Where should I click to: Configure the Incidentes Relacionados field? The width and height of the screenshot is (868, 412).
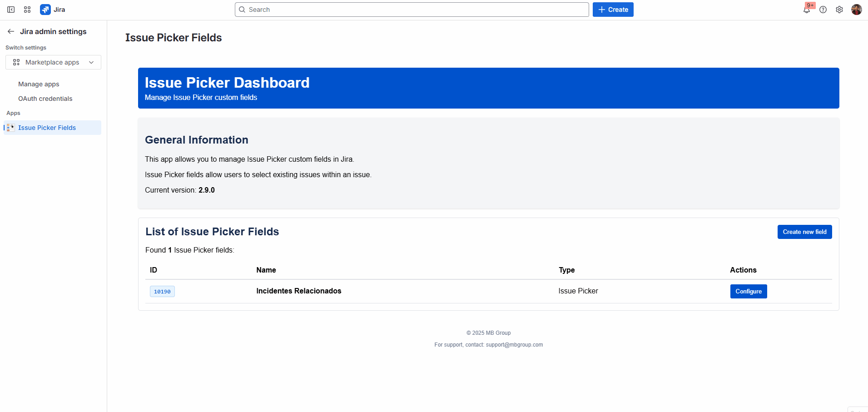point(748,291)
